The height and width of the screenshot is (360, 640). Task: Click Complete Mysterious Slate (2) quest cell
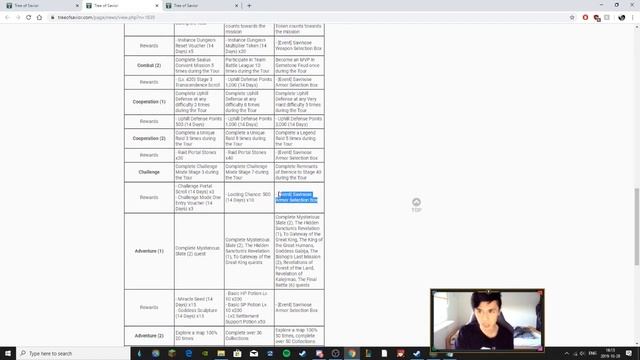(x=199, y=251)
